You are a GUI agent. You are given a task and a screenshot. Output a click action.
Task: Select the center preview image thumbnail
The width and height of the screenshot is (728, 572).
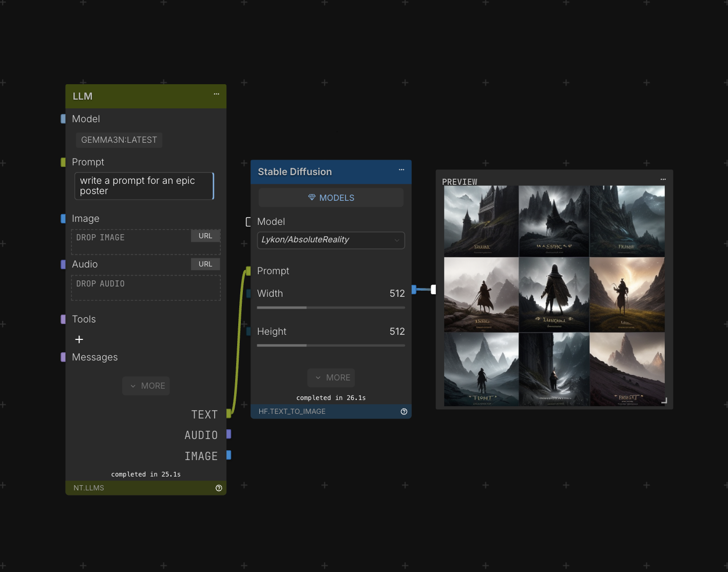point(554,295)
